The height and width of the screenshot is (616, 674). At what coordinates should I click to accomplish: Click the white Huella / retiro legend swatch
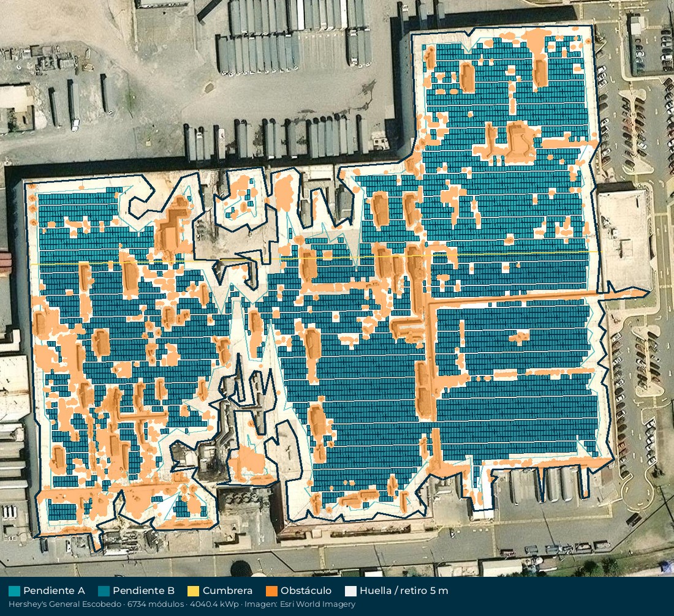point(350,591)
